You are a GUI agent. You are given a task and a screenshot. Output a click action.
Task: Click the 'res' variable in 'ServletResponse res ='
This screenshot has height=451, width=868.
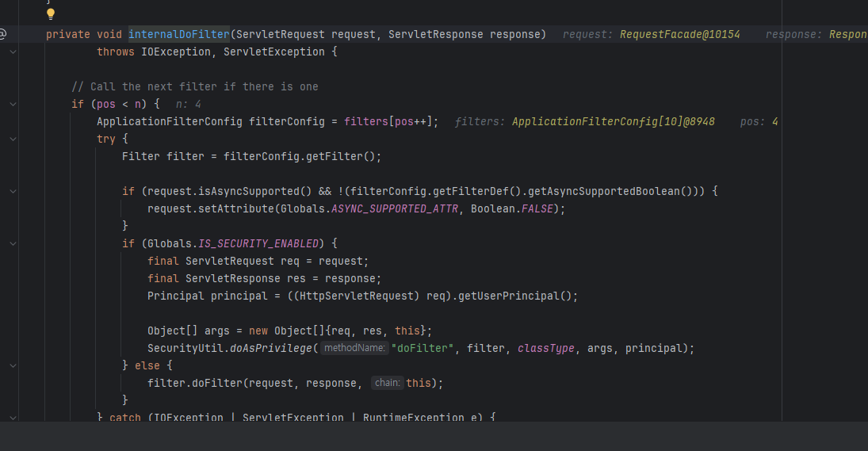(x=296, y=279)
